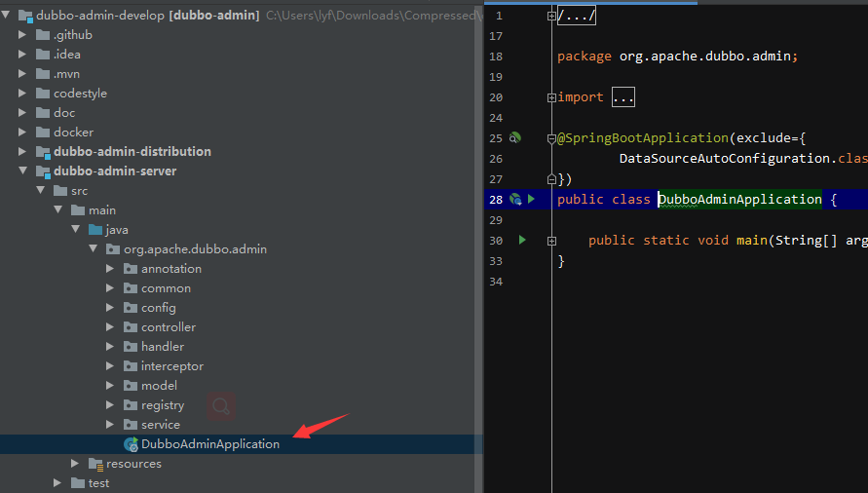Unfold the main method on line 30
The height and width of the screenshot is (493, 868).
pos(551,241)
